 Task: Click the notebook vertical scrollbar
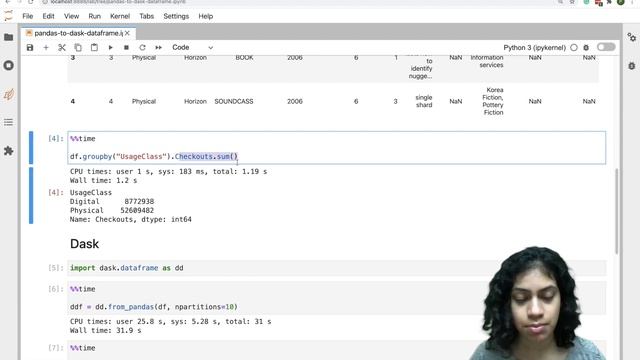click(x=616, y=211)
